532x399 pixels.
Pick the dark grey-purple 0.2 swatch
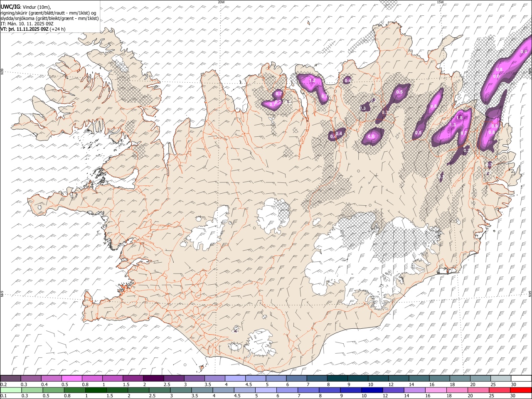click(x=10, y=379)
